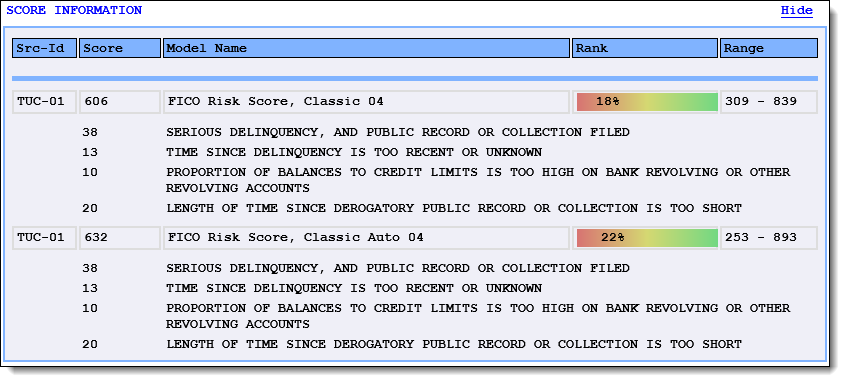Click the Model Name column header
Viewport: 845px width, 382px height.
click(x=366, y=48)
